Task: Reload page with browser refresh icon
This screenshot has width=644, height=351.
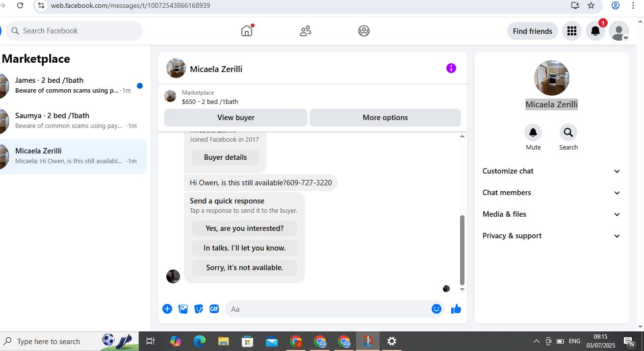Action: tap(20, 5)
